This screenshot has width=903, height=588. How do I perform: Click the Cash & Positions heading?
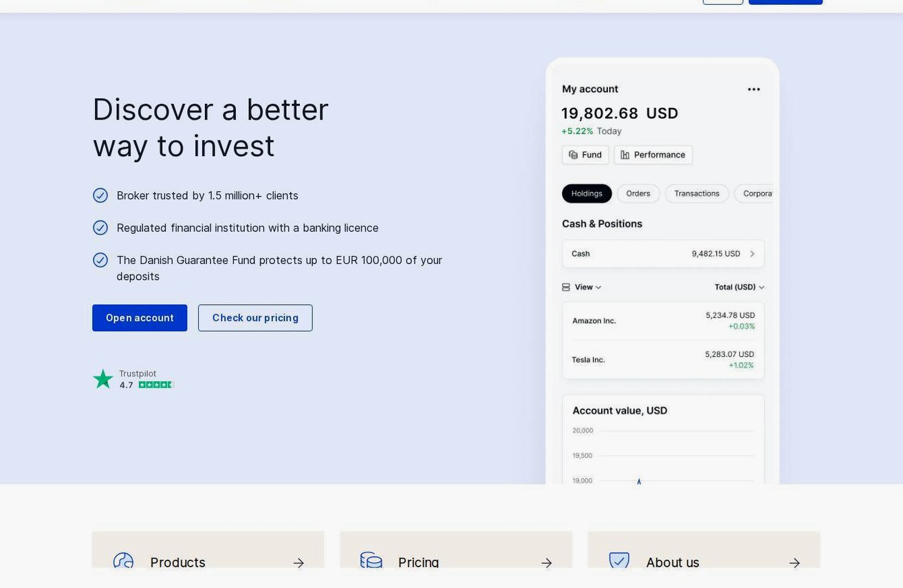click(x=602, y=224)
